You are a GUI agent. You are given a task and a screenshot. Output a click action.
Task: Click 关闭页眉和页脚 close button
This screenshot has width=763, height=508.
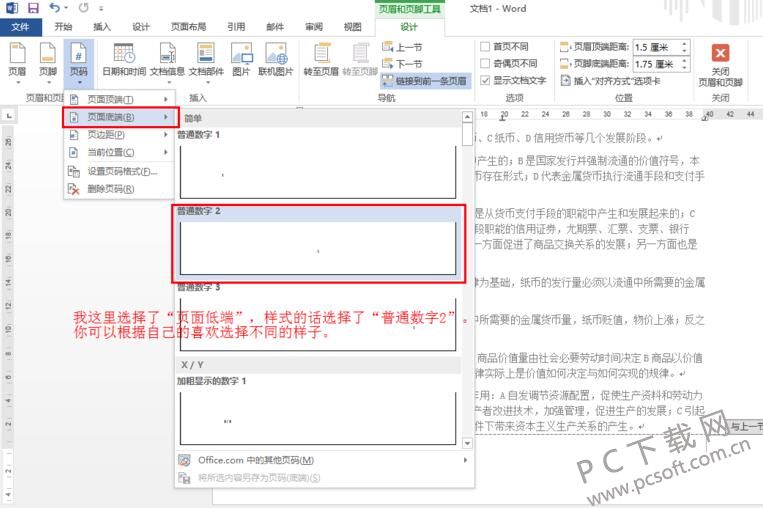click(x=720, y=65)
